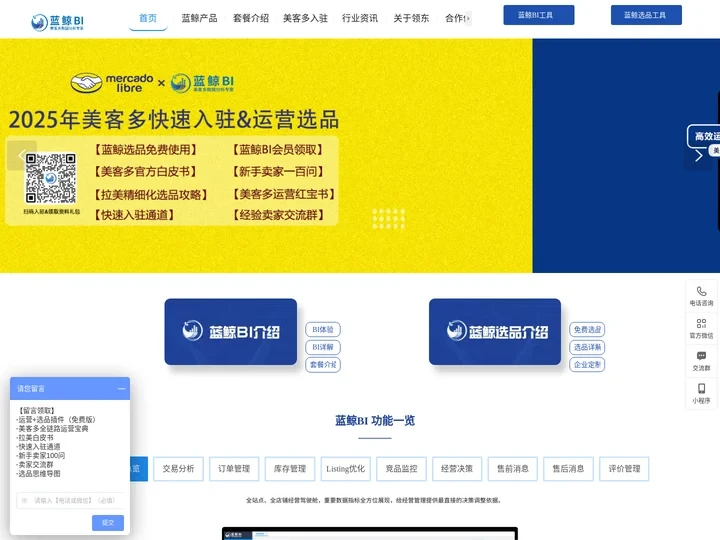The image size is (720, 540).
Task: Open 美客多入驻 menu item
Action: pyautogui.click(x=305, y=18)
